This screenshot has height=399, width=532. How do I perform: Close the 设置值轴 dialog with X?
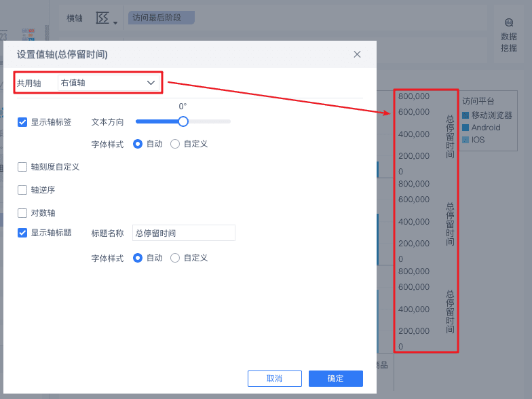(357, 54)
